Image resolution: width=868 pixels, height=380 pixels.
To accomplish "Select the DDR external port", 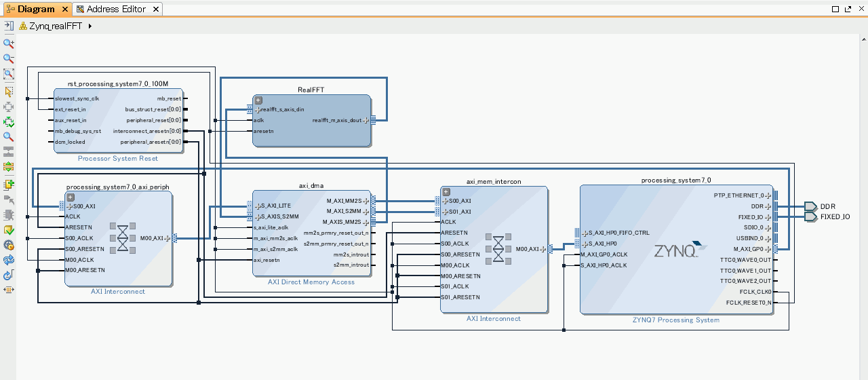I will 811,206.
